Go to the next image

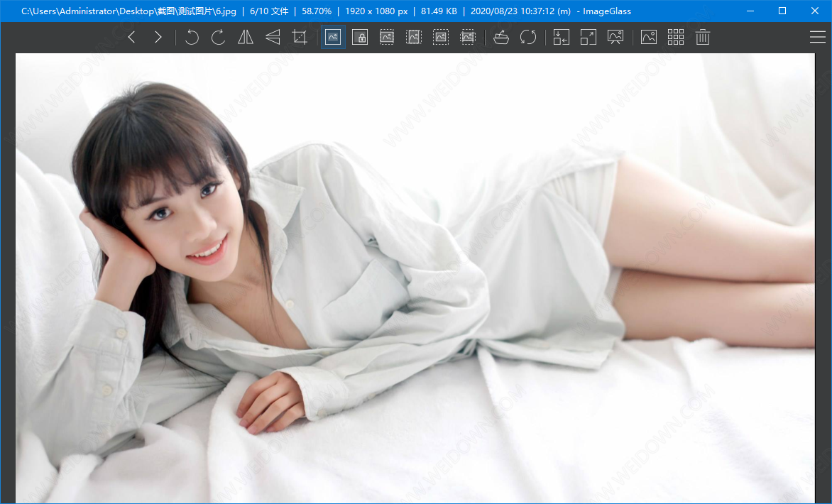(158, 38)
